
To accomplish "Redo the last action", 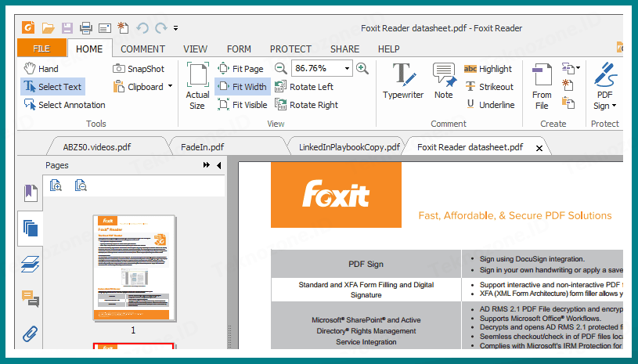I will coord(161,28).
